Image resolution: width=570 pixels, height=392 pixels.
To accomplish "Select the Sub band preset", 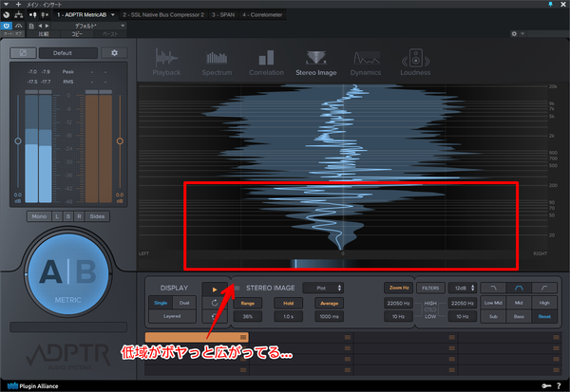I will 493,316.
